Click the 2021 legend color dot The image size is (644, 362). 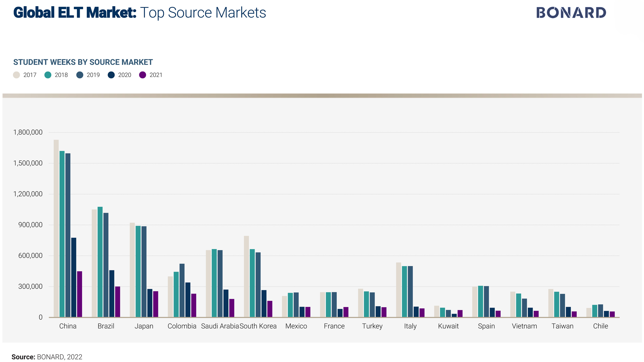coord(142,75)
